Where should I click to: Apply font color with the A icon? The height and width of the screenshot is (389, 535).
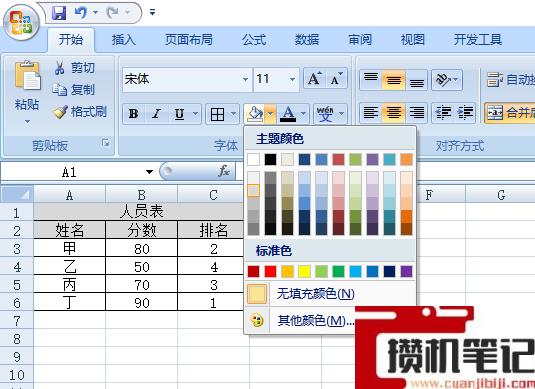(288, 114)
